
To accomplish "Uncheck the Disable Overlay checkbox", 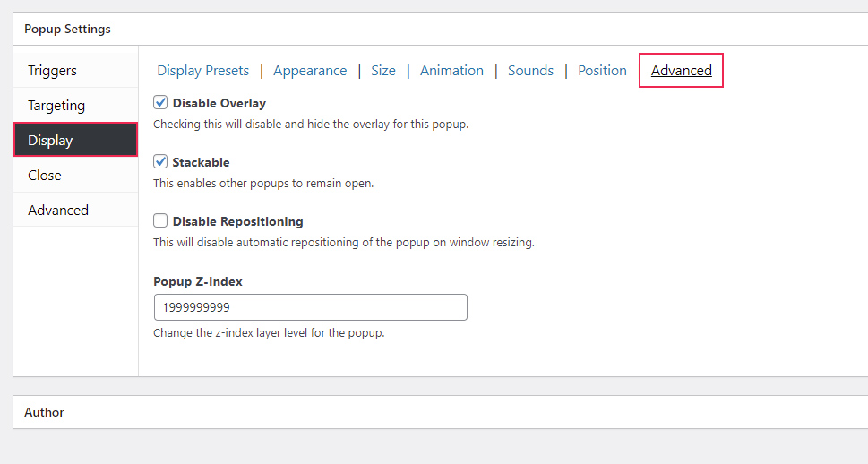I will click(160, 102).
